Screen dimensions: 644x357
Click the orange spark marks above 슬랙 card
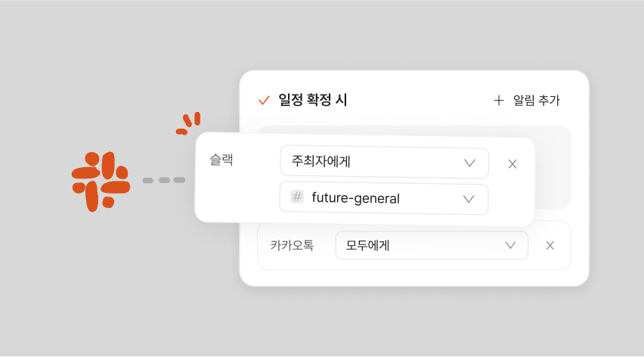coord(188,123)
